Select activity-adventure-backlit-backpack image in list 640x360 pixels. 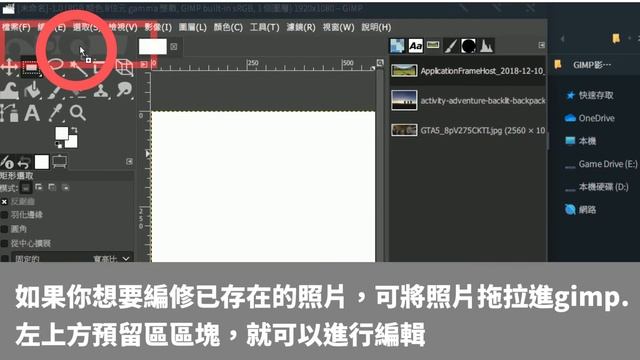click(468, 100)
